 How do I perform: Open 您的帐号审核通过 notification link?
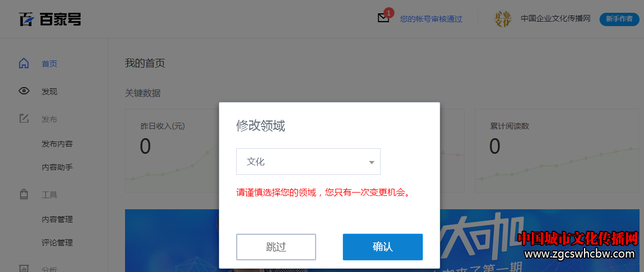coord(431,19)
